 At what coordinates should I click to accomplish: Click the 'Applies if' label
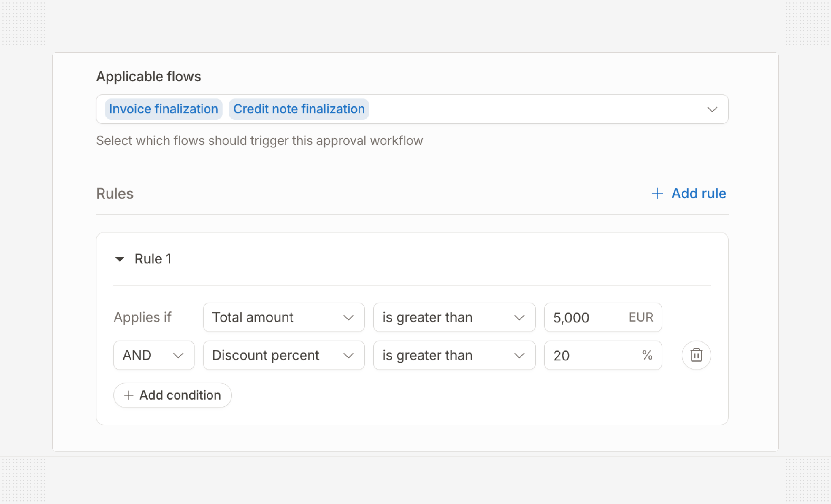pyautogui.click(x=143, y=317)
